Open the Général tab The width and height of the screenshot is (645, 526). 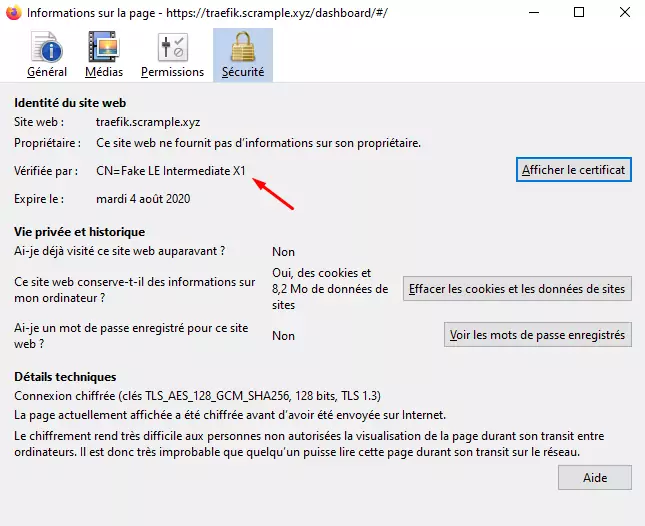coord(47,55)
